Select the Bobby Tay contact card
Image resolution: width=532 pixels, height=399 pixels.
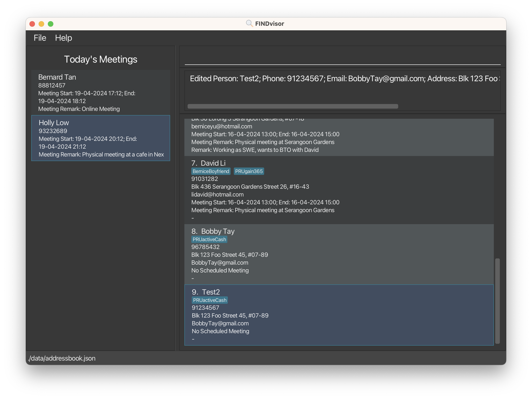pos(339,254)
